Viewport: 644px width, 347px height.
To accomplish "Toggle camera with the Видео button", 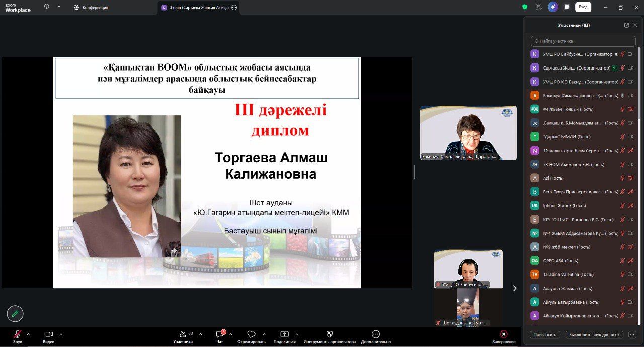I will [x=48, y=334].
